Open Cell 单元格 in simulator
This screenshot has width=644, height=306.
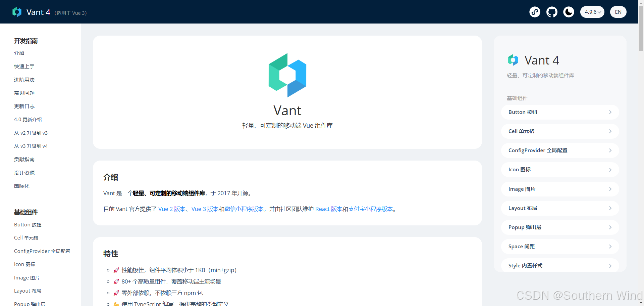(x=560, y=131)
